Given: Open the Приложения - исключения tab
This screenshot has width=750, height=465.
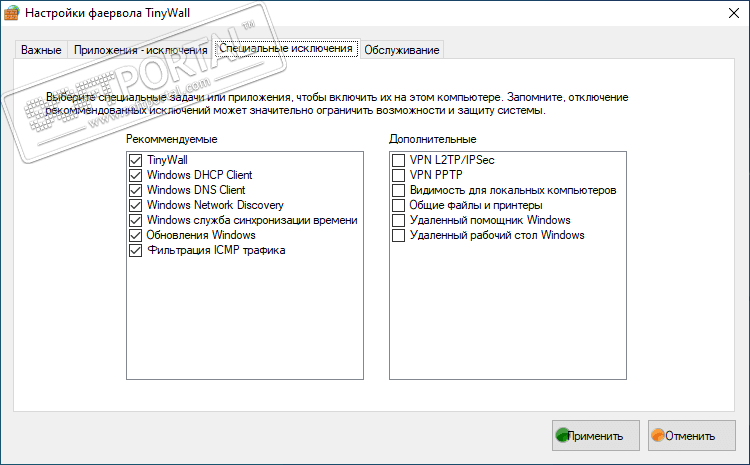Looking at the screenshot, I should click(x=141, y=50).
